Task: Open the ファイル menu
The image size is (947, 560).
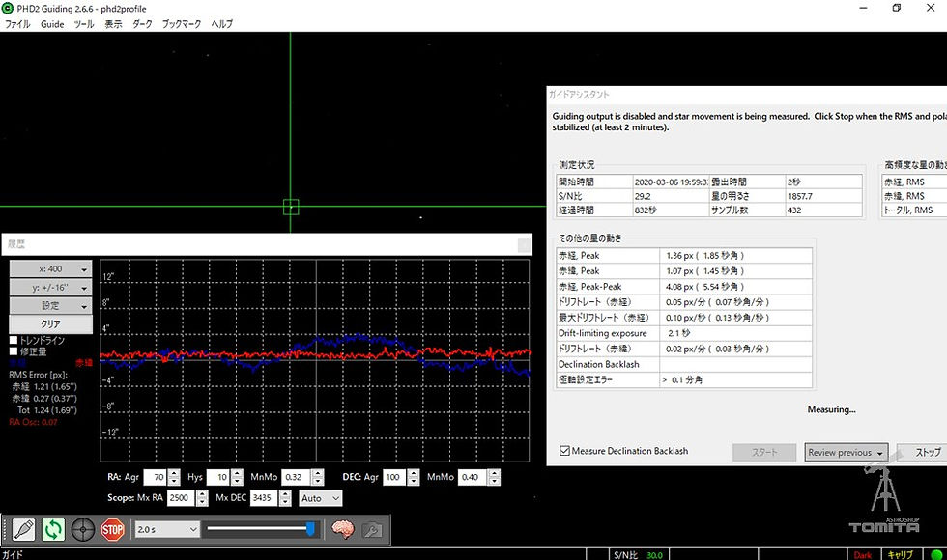Action: coord(17,24)
